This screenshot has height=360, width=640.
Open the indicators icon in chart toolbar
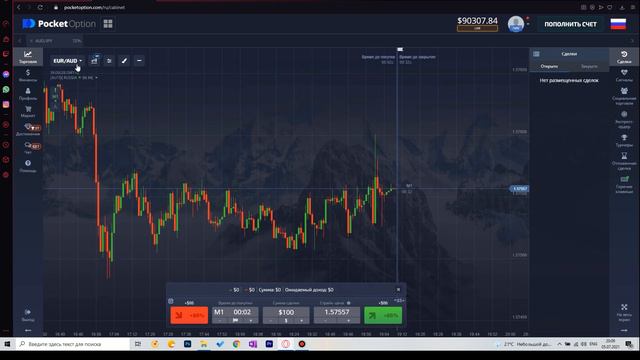[x=109, y=60]
